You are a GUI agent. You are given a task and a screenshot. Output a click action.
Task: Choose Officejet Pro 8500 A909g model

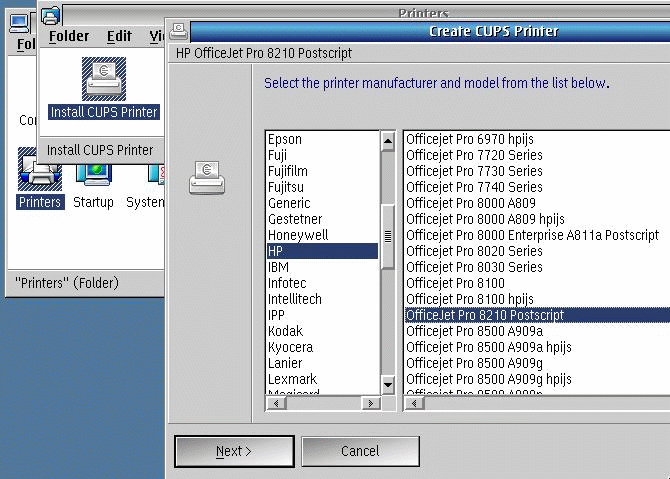537,363
